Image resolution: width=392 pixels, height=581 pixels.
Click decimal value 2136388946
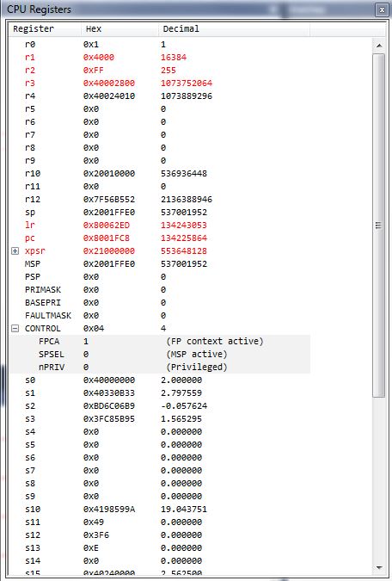click(x=187, y=200)
